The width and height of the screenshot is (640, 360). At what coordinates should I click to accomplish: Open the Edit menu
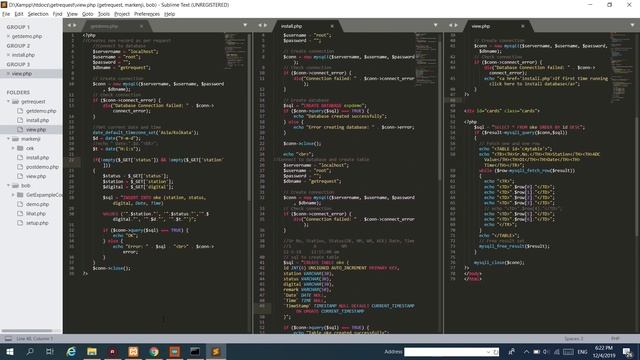point(19,14)
